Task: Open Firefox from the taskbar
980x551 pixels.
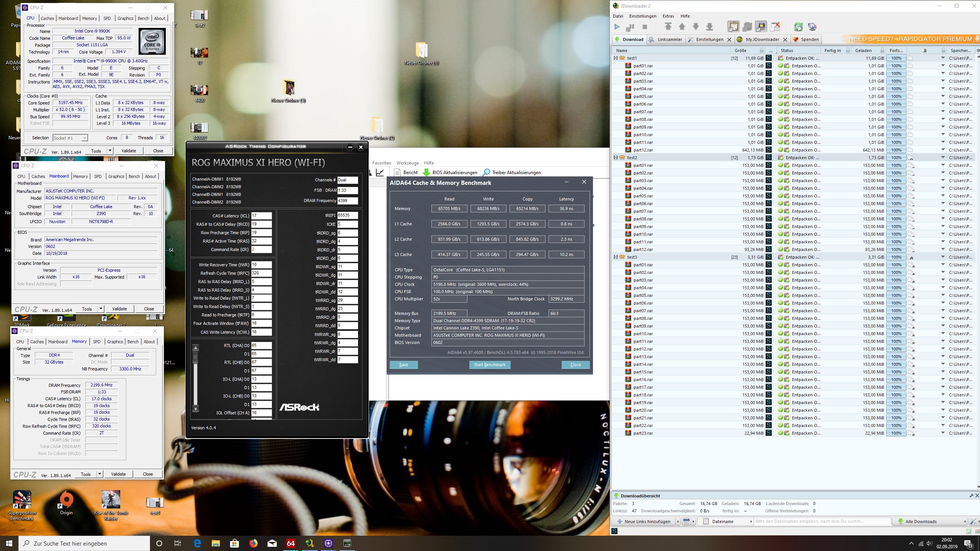Action: pyautogui.click(x=253, y=543)
